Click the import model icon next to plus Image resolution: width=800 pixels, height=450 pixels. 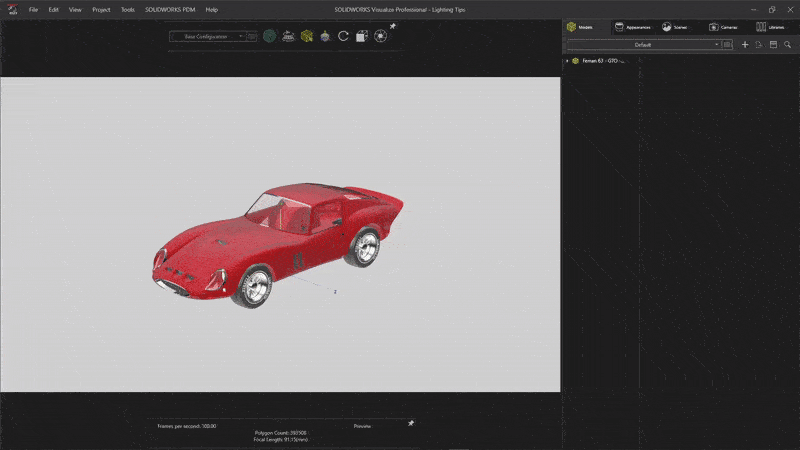tap(759, 45)
